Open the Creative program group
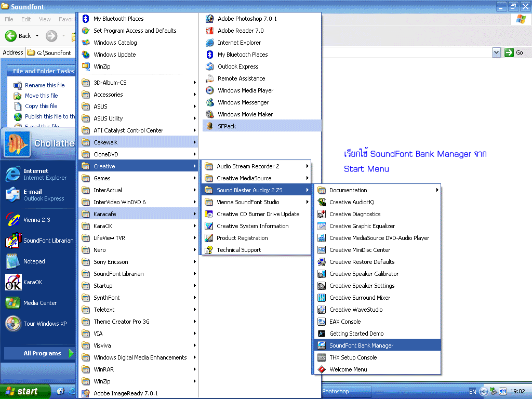The height and width of the screenshot is (399, 532). coord(138,166)
